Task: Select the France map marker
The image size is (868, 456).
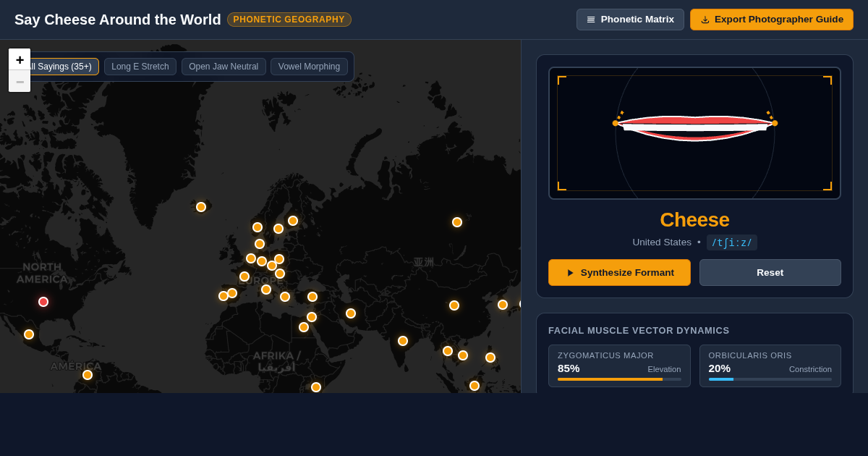Action: tap(244, 276)
